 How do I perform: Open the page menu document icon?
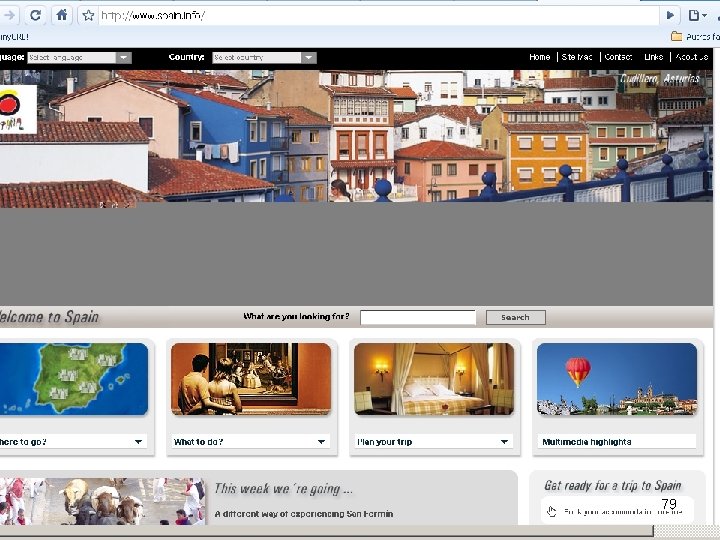(697, 16)
